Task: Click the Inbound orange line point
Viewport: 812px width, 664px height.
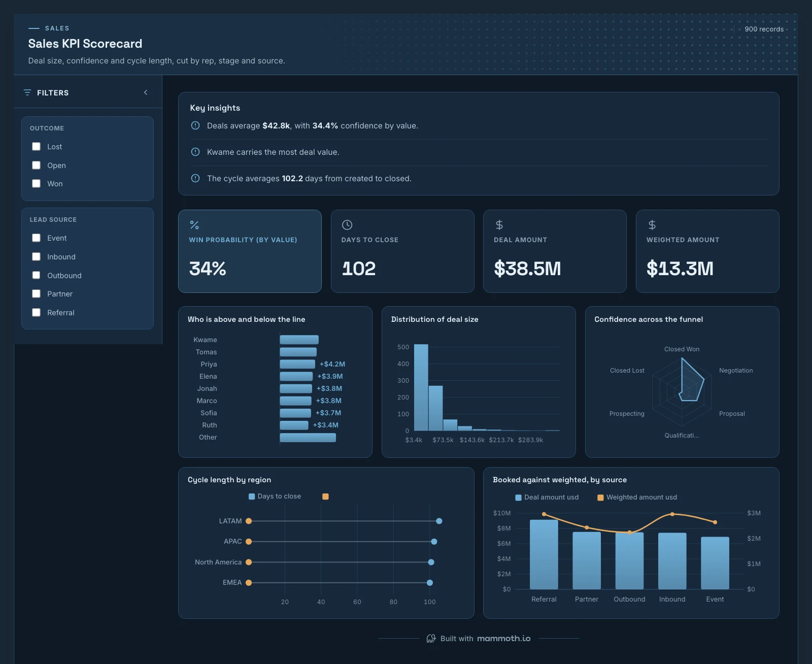Action: [672, 514]
